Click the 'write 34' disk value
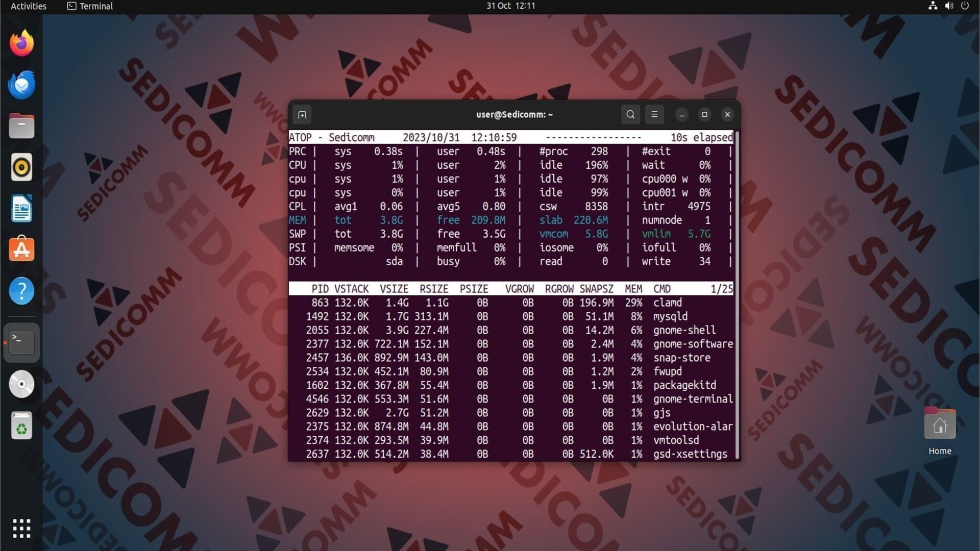Screen dimensions: 980x551 [676, 261]
